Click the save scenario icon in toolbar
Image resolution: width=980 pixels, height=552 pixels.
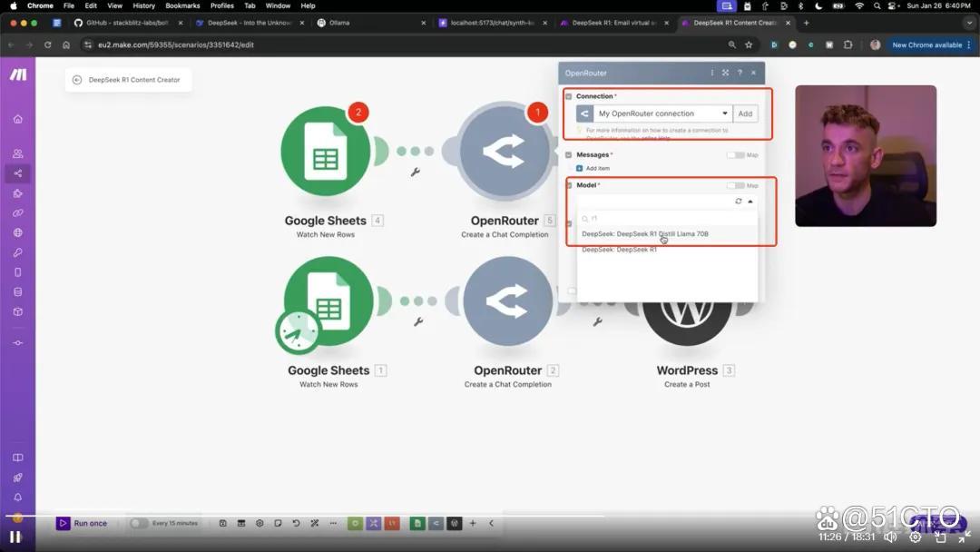pyautogui.click(x=222, y=523)
